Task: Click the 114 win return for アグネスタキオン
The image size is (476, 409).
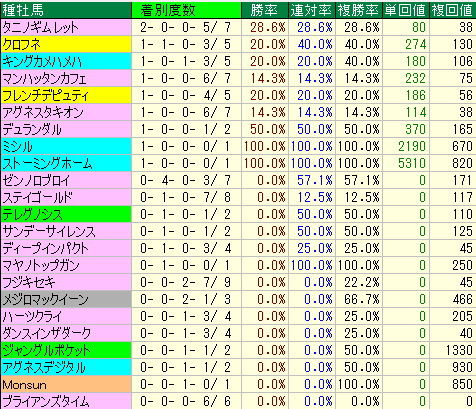Action: pyautogui.click(x=416, y=112)
